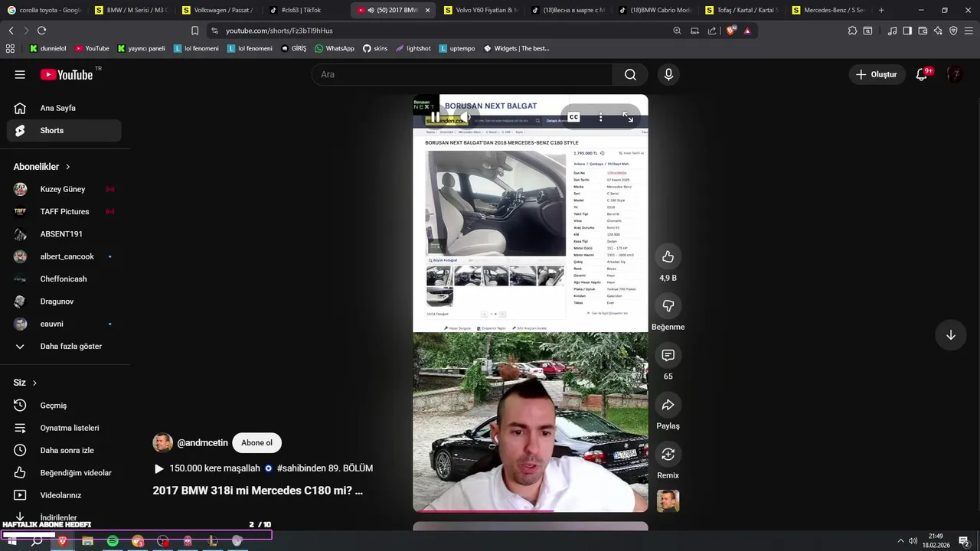The width and height of the screenshot is (980, 551).
Task: Start voice search with the microphone
Action: pyautogui.click(x=668, y=74)
